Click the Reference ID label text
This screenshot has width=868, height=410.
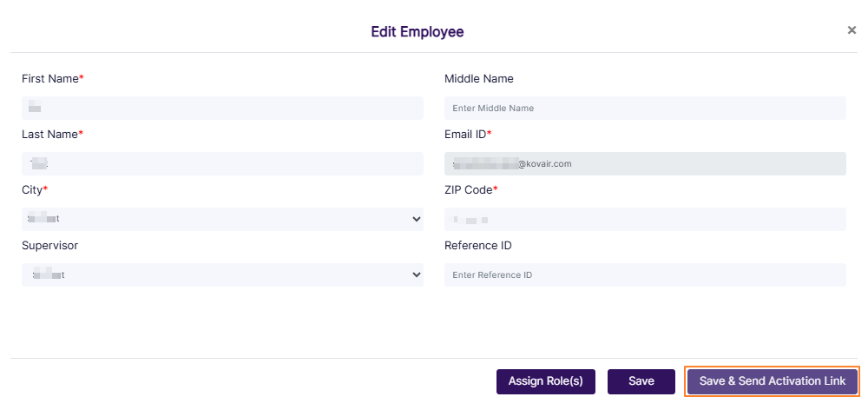477,246
